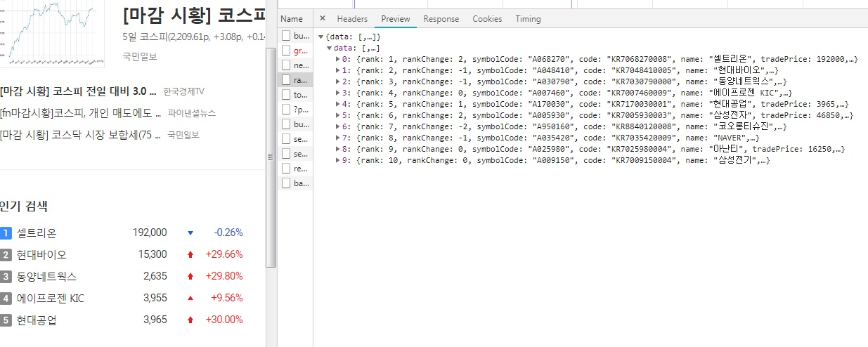
Task: Click the 192,000 price value
Action: tap(150, 233)
